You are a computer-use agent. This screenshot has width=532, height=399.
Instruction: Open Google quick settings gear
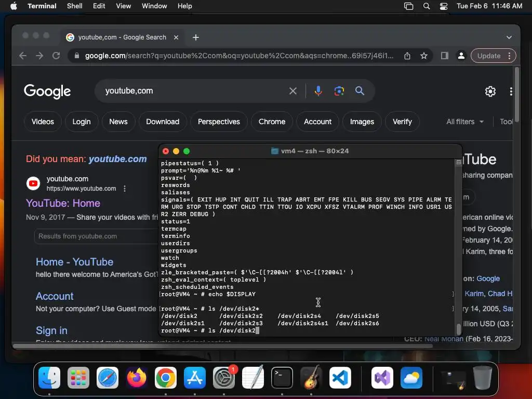pos(490,91)
